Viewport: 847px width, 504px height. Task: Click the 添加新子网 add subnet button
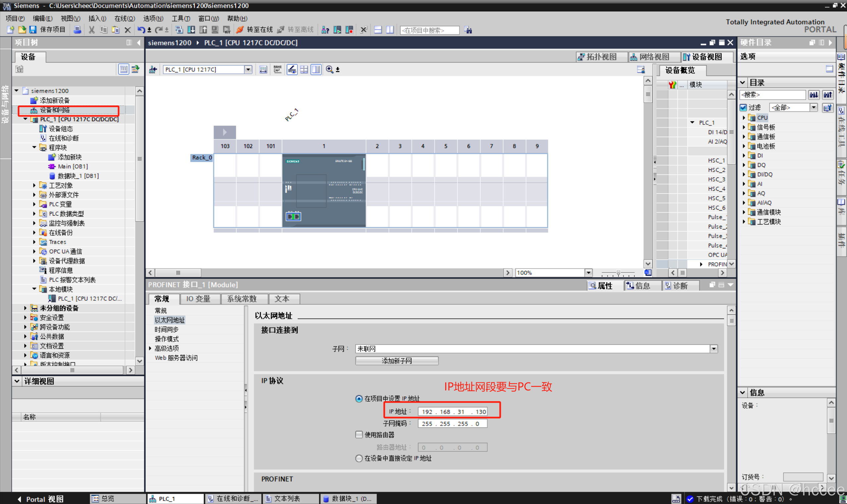coord(397,361)
